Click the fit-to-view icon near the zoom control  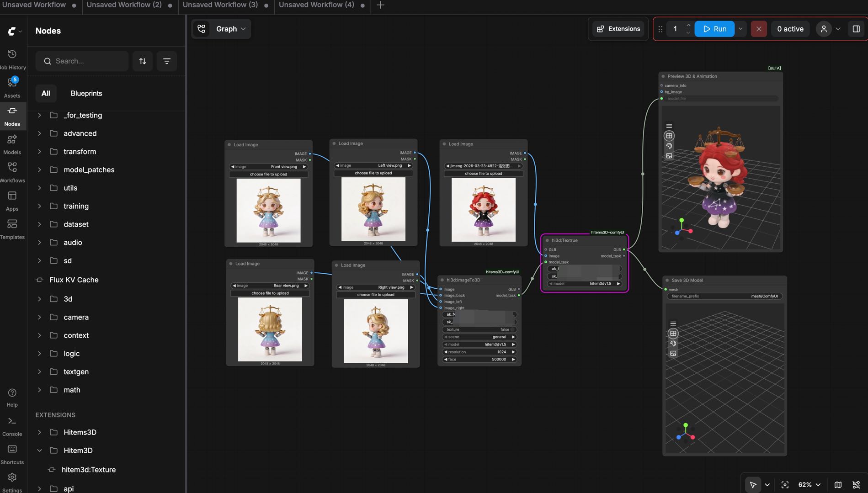point(785,484)
